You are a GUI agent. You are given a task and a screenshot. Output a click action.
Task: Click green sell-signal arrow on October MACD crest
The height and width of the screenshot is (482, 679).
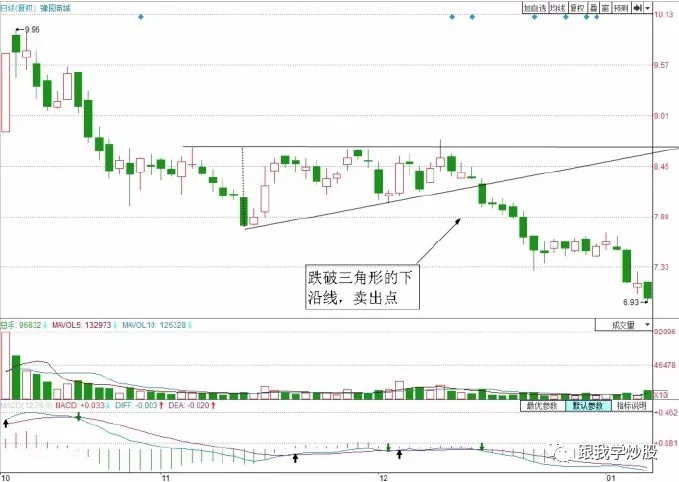78,417
